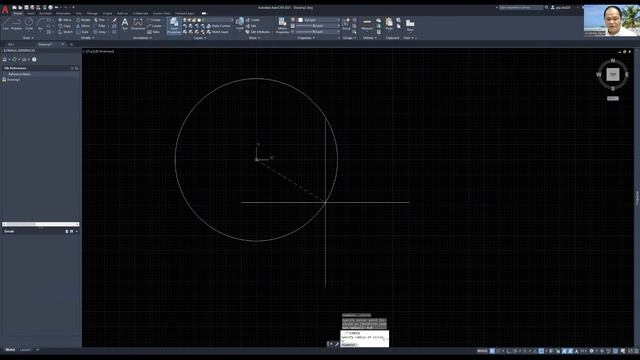Screen dimensions: 640x360
Task: Expand the Draw panel dropdown
Action: (x=27, y=38)
